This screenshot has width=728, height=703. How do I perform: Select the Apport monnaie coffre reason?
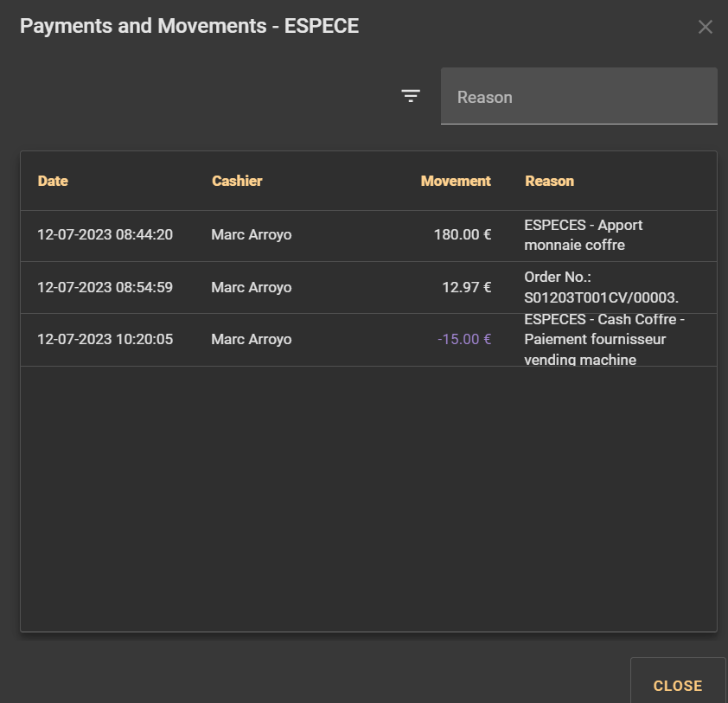pyautogui.click(x=584, y=235)
